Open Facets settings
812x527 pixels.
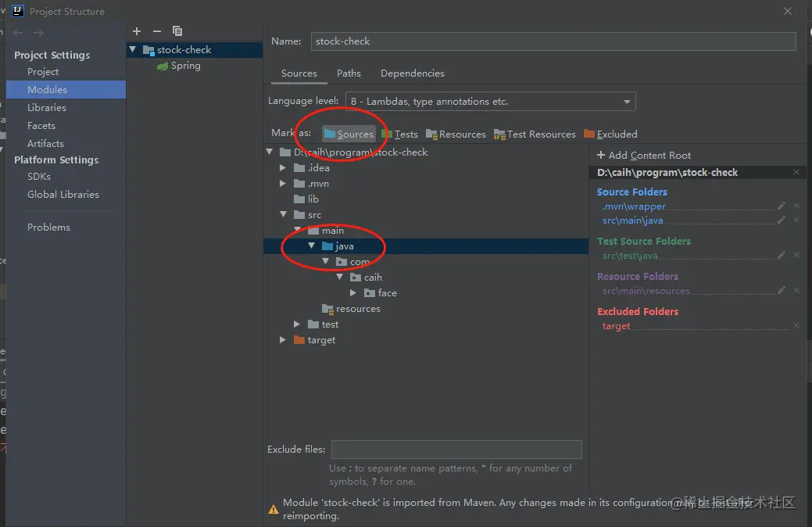(x=41, y=126)
